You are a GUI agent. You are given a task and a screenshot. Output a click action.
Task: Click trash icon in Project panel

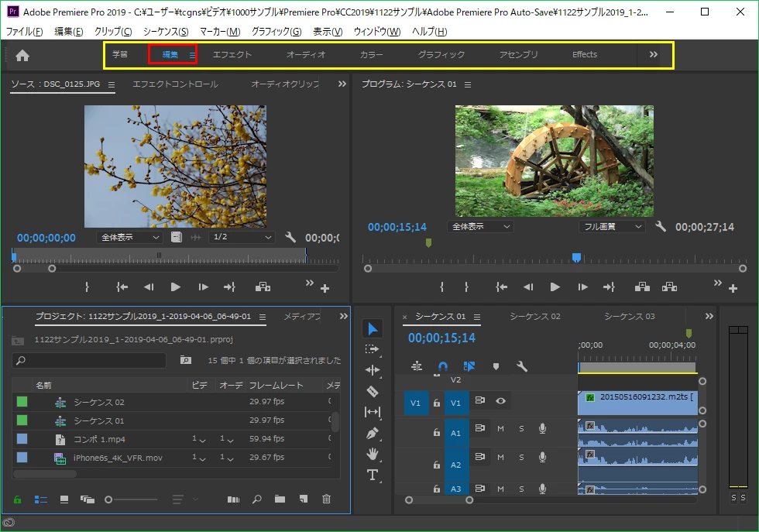(326, 499)
